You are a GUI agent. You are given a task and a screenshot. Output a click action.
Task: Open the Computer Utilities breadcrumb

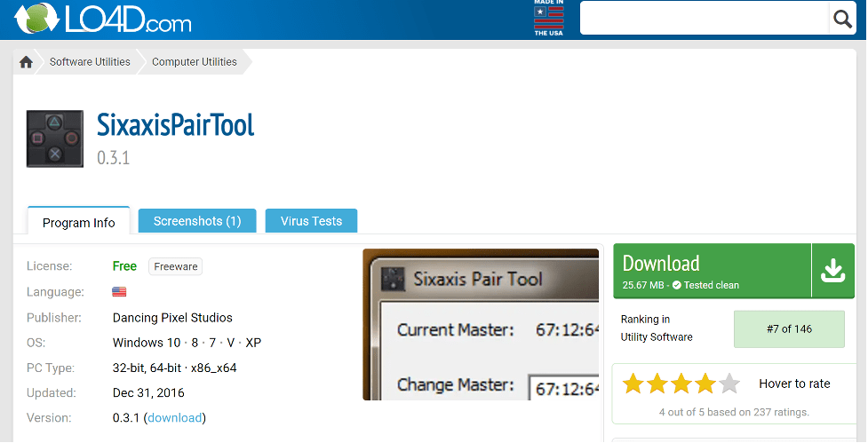tap(195, 62)
